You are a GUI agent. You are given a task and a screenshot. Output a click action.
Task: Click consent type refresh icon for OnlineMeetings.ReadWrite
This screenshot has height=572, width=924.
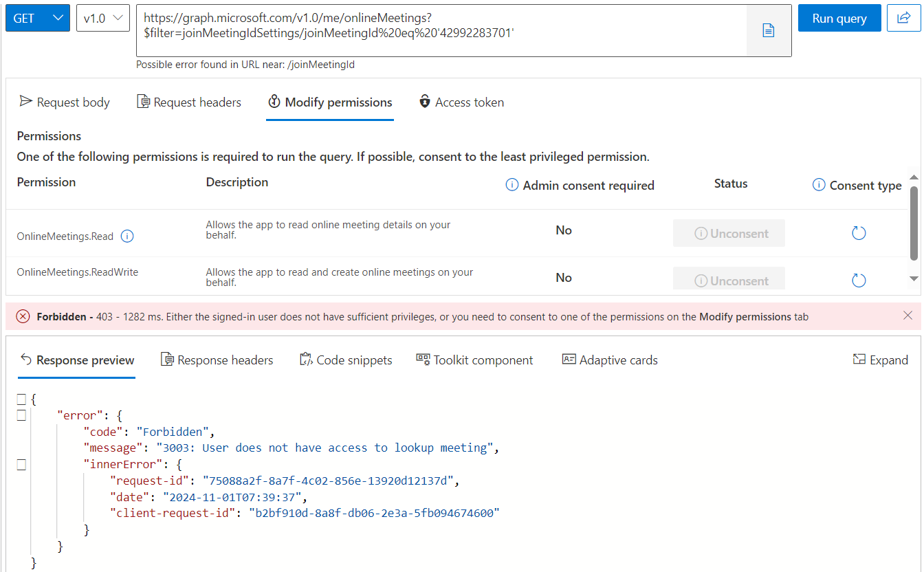tap(859, 280)
